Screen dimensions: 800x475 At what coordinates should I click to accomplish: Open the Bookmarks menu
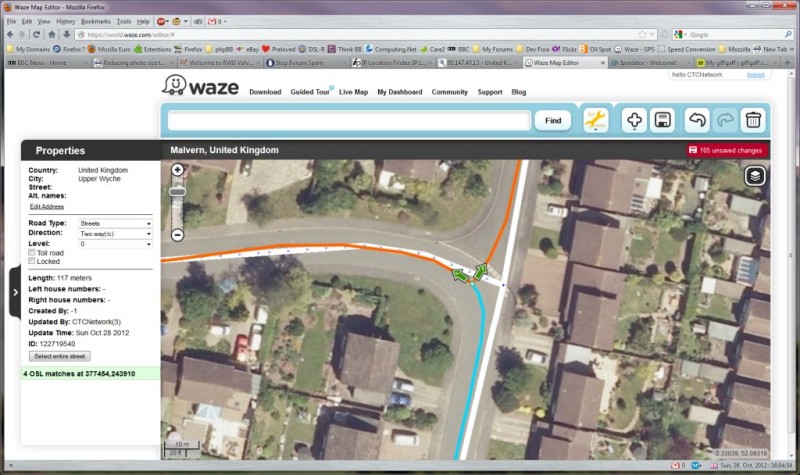(x=95, y=21)
